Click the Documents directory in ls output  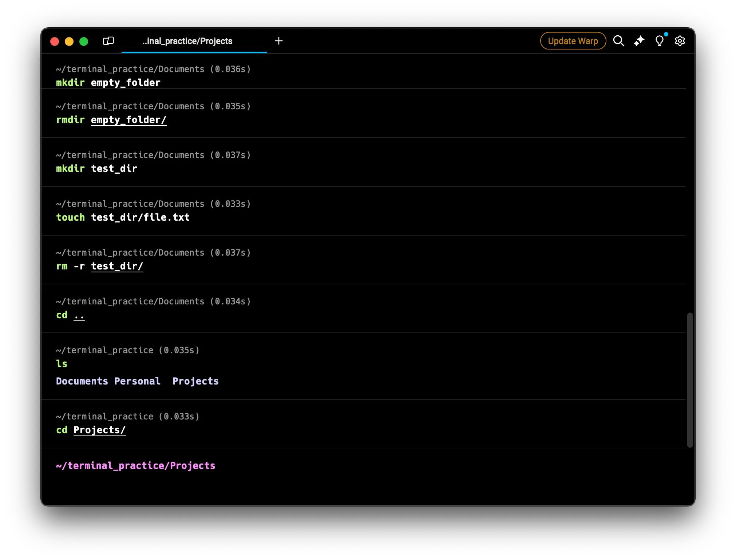point(82,381)
